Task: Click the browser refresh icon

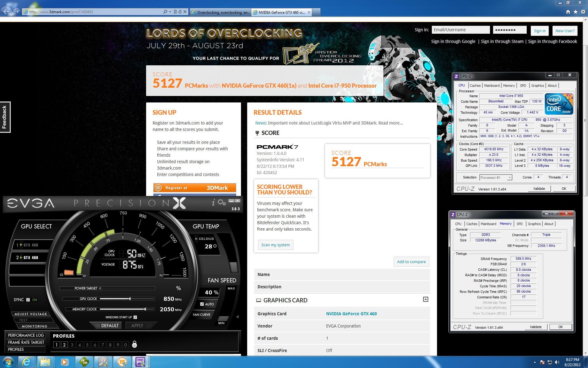Action: pyautogui.click(x=180, y=12)
